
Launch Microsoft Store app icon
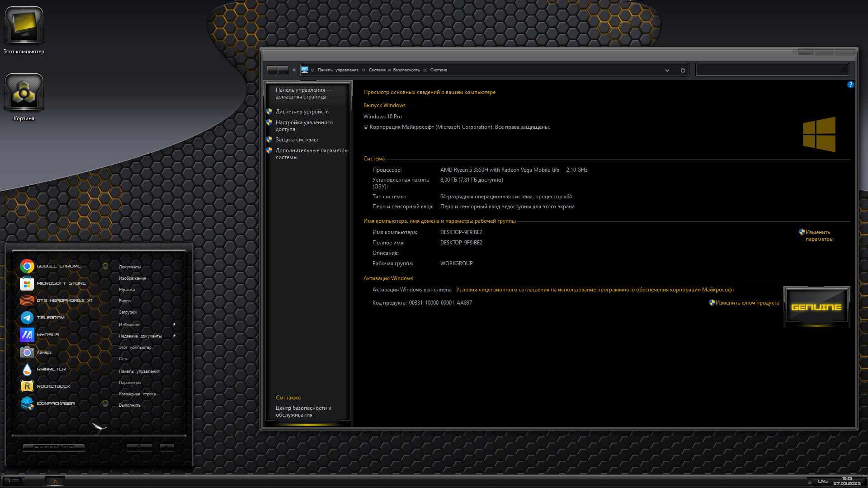(27, 283)
